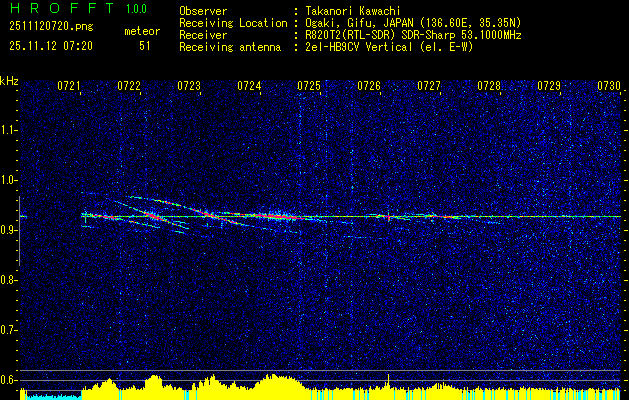Click the Observer label
629x400 pixels.
pyautogui.click(x=203, y=11)
